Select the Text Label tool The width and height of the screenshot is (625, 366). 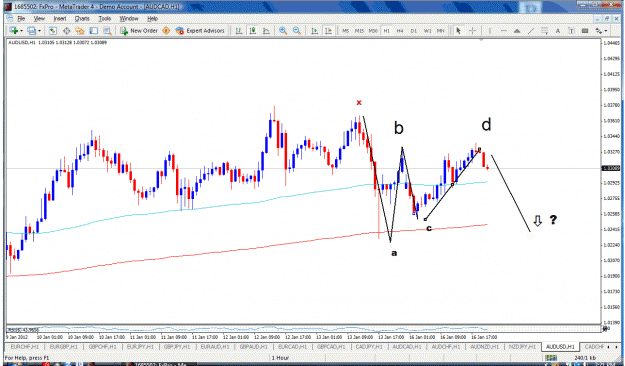point(571,31)
